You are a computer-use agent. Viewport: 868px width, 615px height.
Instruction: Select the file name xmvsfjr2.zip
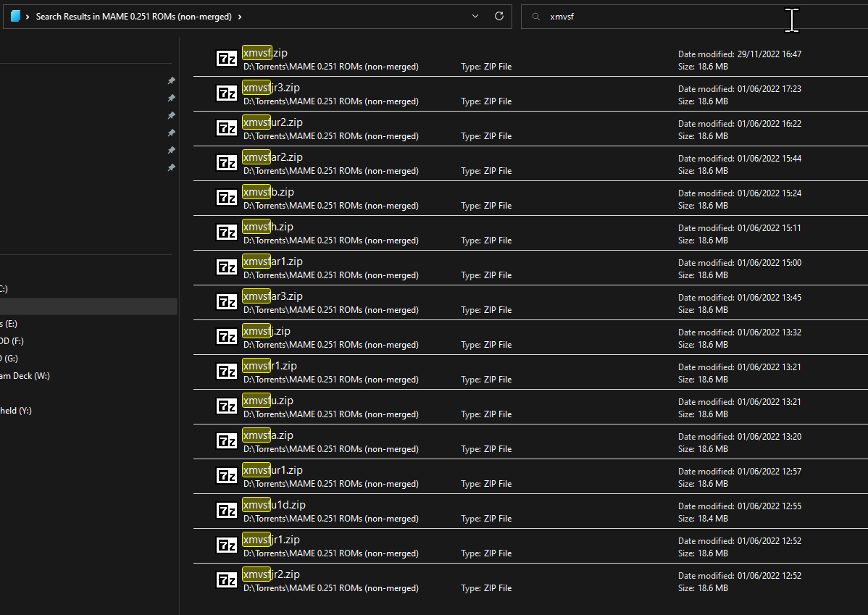[x=271, y=574]
